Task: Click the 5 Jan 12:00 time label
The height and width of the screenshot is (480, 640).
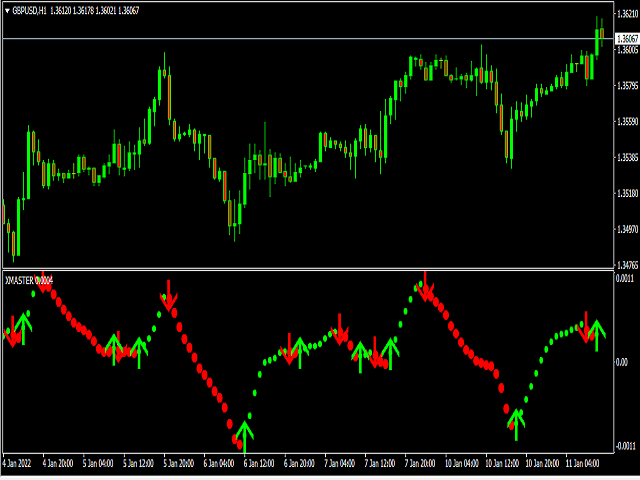Action: [x=139, y=463]
